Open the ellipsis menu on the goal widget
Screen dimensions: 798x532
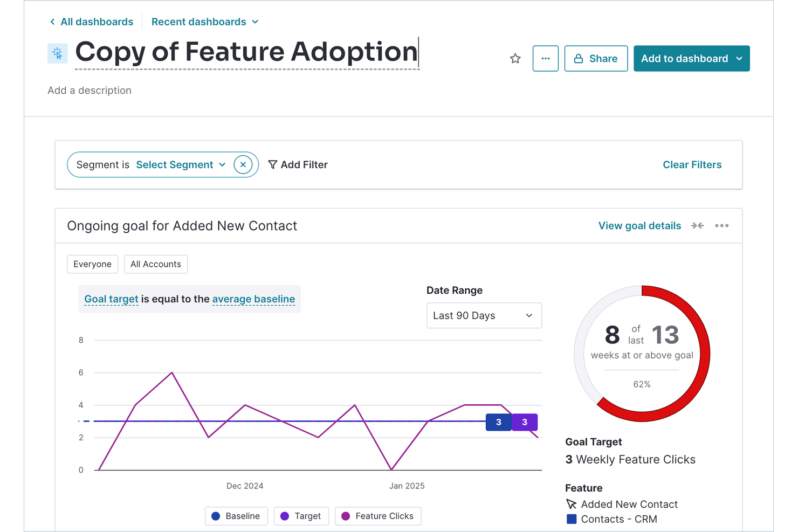pyautogui.click(x=722, y=225)
